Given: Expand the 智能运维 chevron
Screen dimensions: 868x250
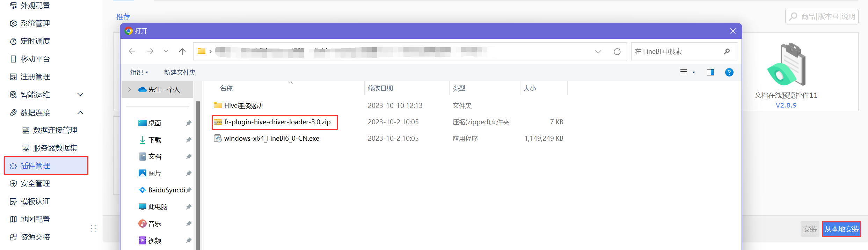Looking at the screenshot, I should [x=80, y=95].
